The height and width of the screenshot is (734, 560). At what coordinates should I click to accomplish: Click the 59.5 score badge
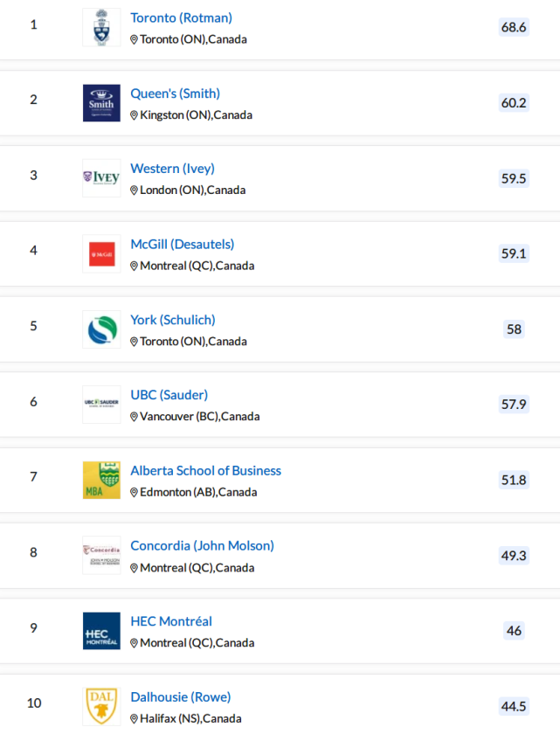(x=514, y=178)
